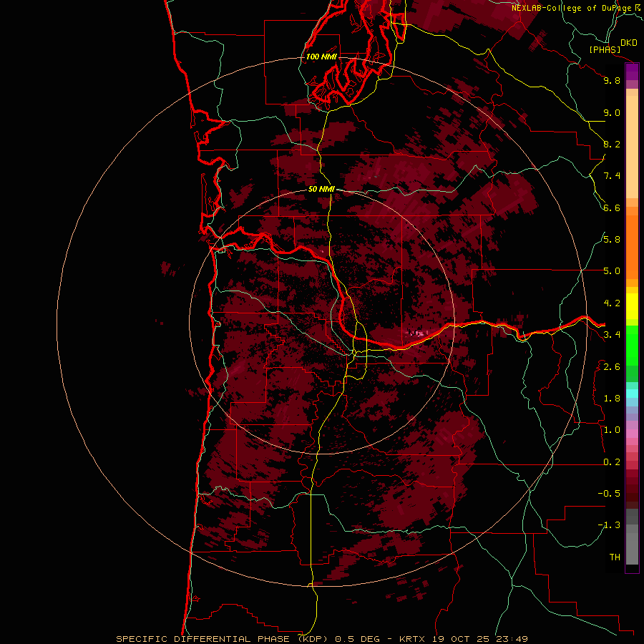
Task: Click the -1.3 value on the color scale
Action: pos(609,525)
